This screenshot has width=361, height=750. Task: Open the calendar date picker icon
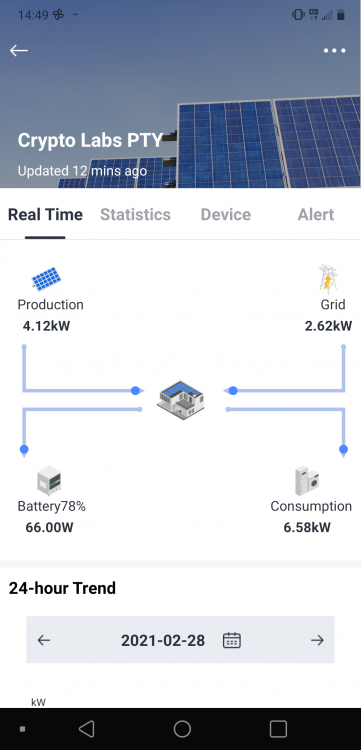tap(232, 640)
